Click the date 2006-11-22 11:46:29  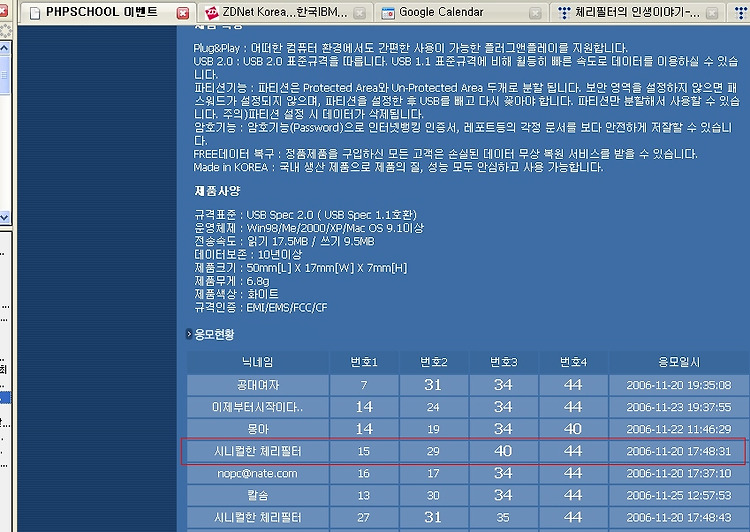click(679, 429)
